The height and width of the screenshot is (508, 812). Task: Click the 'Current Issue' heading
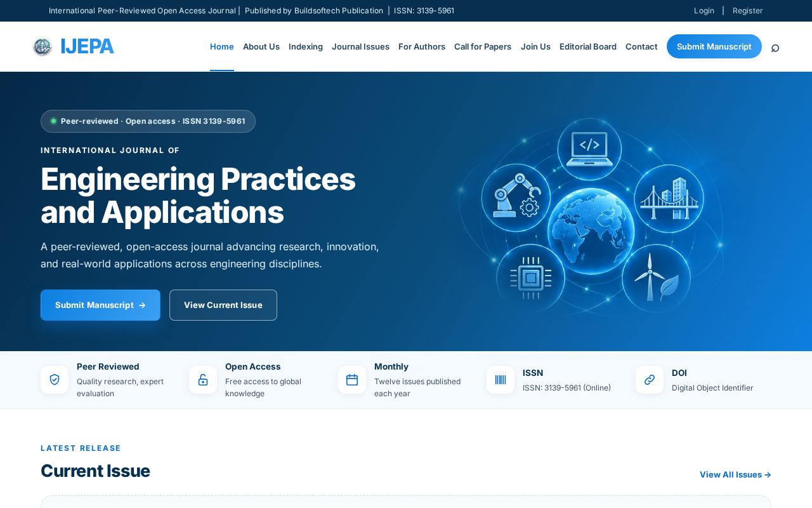pyautogui.click(x=95, y=471)
